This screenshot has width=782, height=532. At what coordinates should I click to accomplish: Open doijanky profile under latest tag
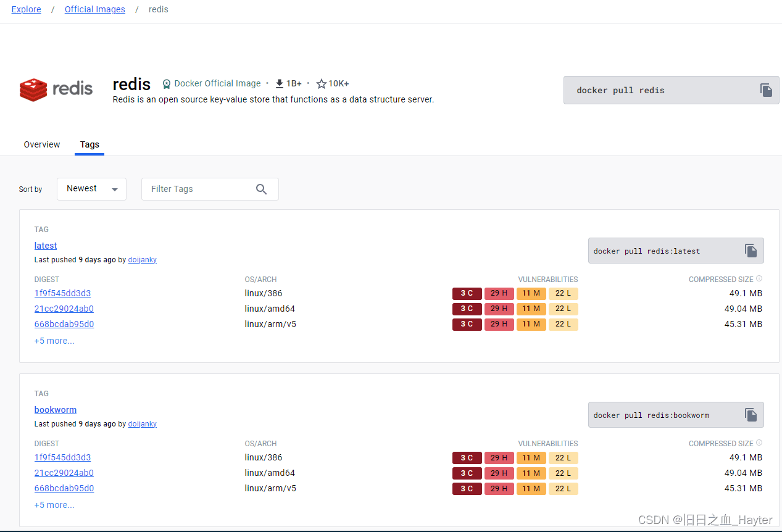click(x=143, y=260)
